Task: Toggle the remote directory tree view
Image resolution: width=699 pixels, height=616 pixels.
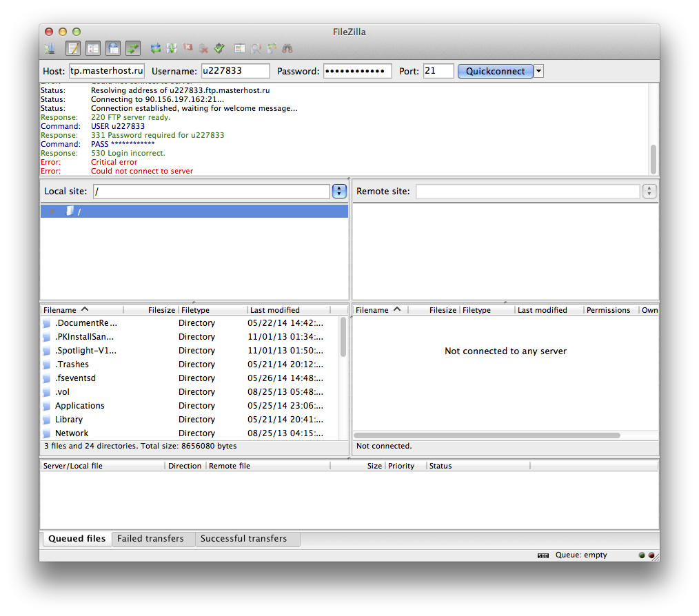Action: [113, 48]
